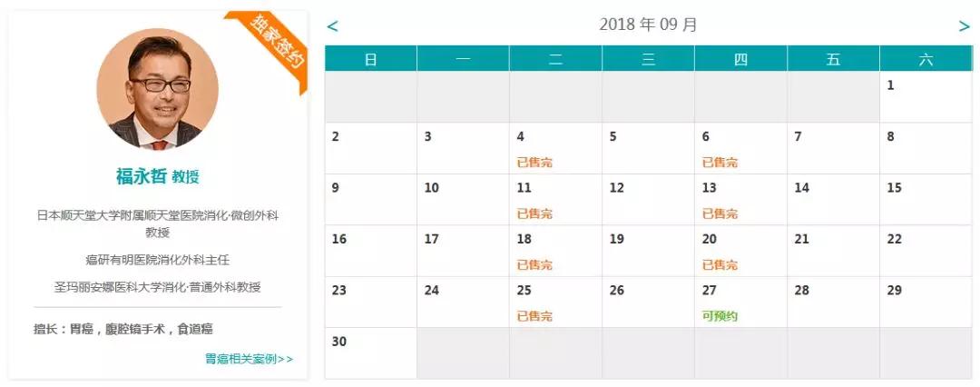Choose September 13 in the calendar

tap(740, 200)
